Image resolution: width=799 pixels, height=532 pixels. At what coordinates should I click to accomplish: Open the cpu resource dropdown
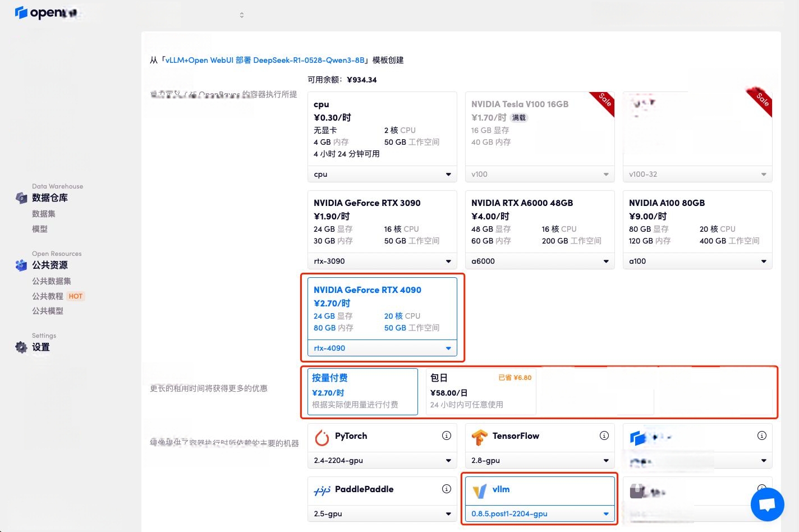(382, 174)
